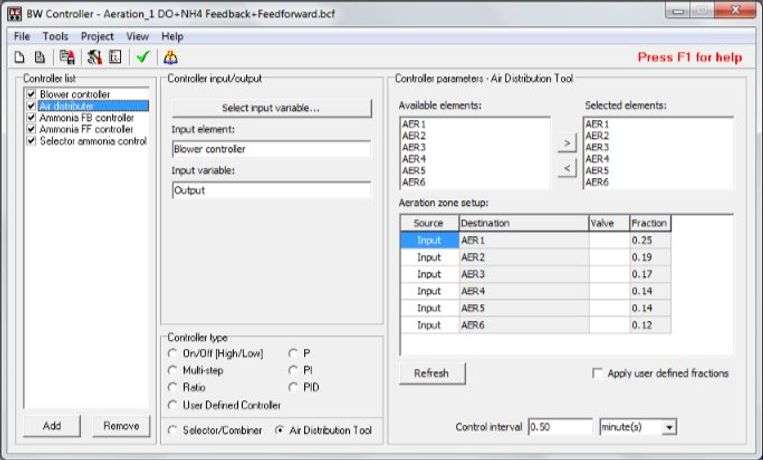Select the Ratio controller type
Image resolution: width=763 pixels, height=460 pixels.
click(172, 387)
